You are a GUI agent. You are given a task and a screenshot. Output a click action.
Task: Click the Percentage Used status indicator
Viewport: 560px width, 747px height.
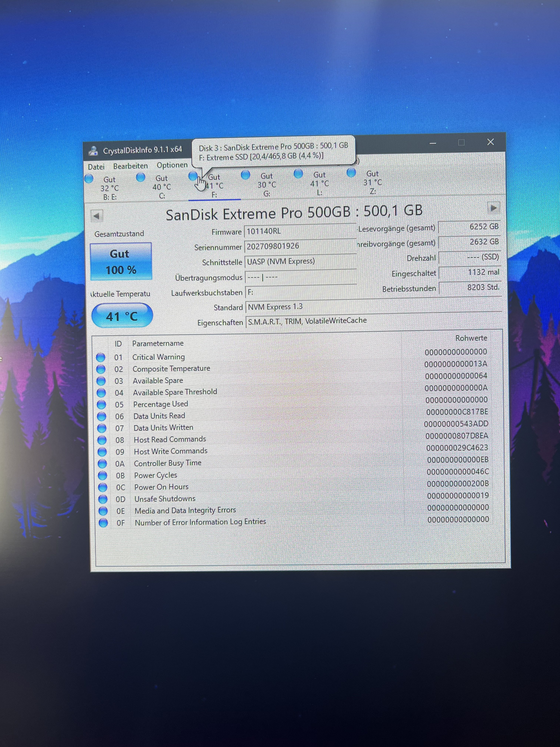click(101, 405)
